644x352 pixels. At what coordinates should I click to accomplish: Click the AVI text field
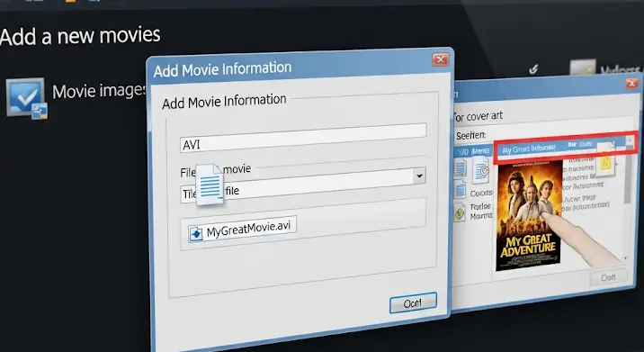click(303, 138)
